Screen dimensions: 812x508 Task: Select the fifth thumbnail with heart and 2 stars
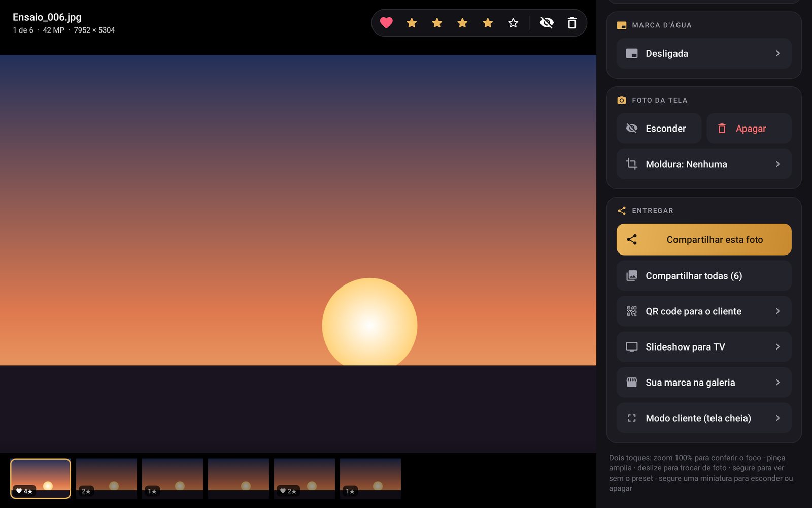click(304, 479)
